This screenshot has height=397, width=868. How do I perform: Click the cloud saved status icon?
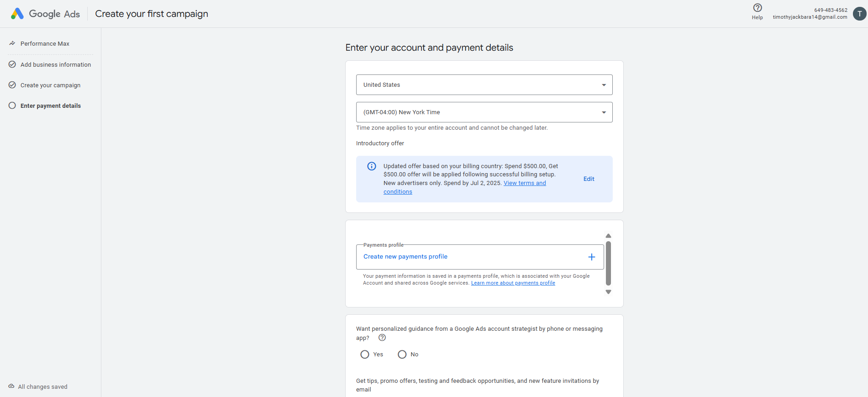11,386
